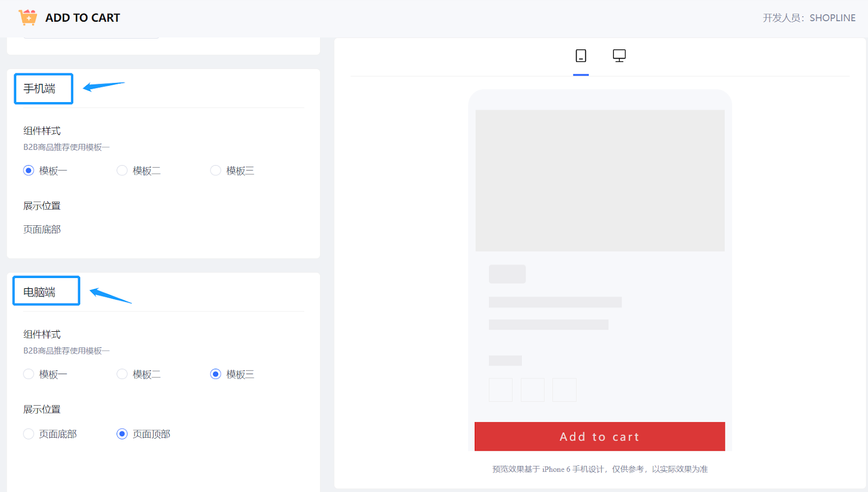Click the red Add to cart button

tap(599, 437)
